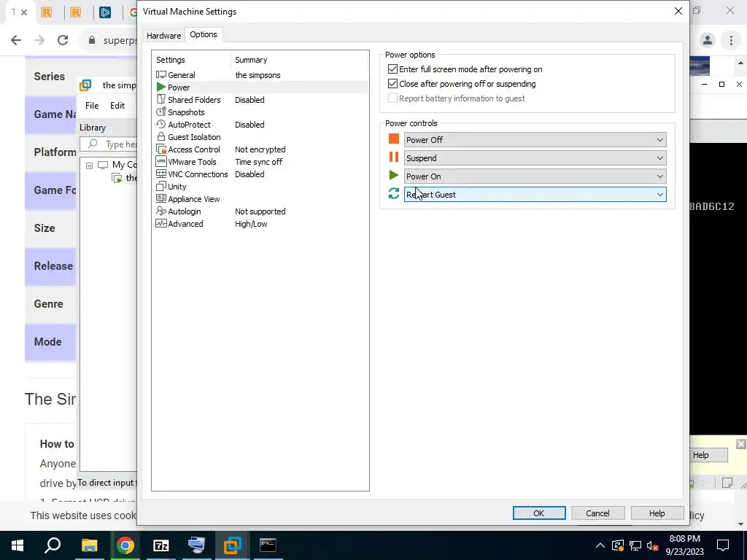
Task: Select the Access Control icon
Action: [161, 149]
